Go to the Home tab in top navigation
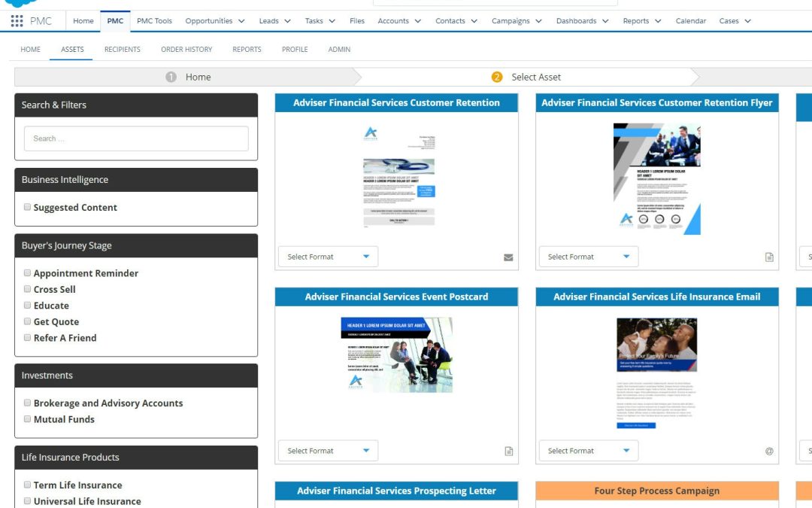Screen dimensions: 812x508 [83, 21]
